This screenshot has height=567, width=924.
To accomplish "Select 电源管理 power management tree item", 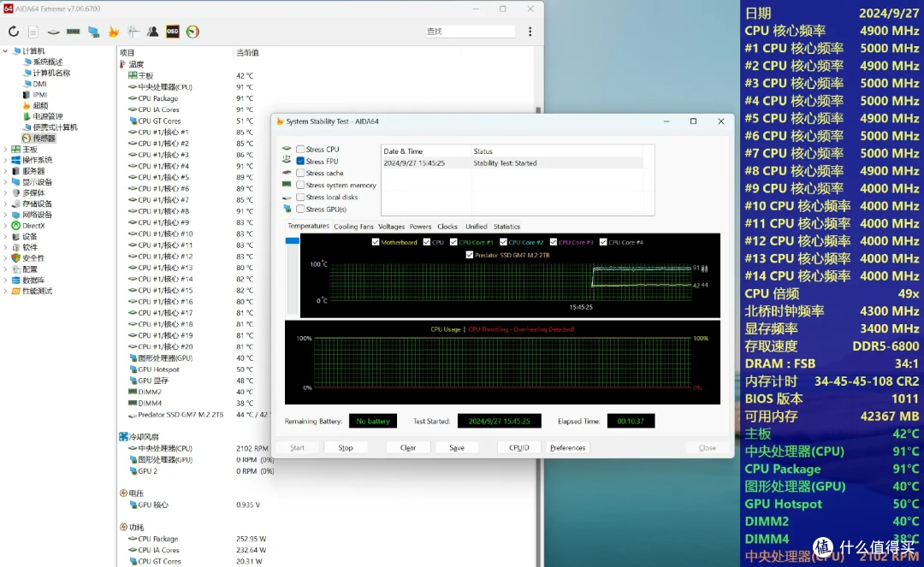I will 43,116.
